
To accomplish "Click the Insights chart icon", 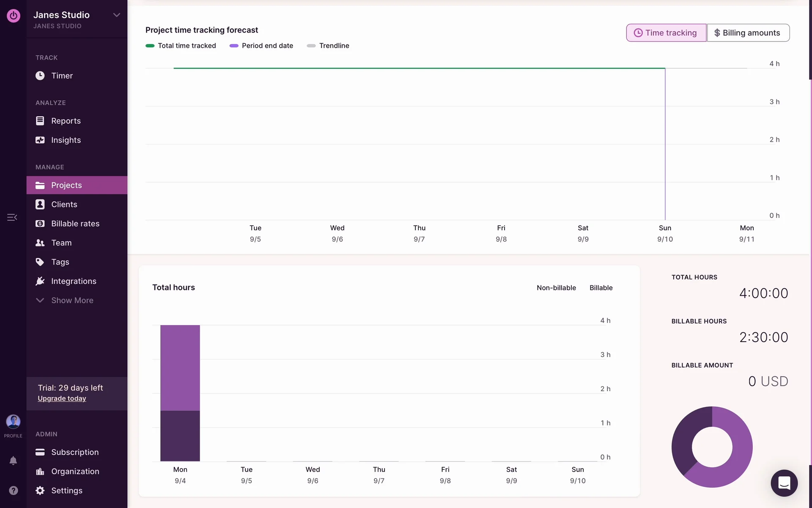I will (40, 140).
